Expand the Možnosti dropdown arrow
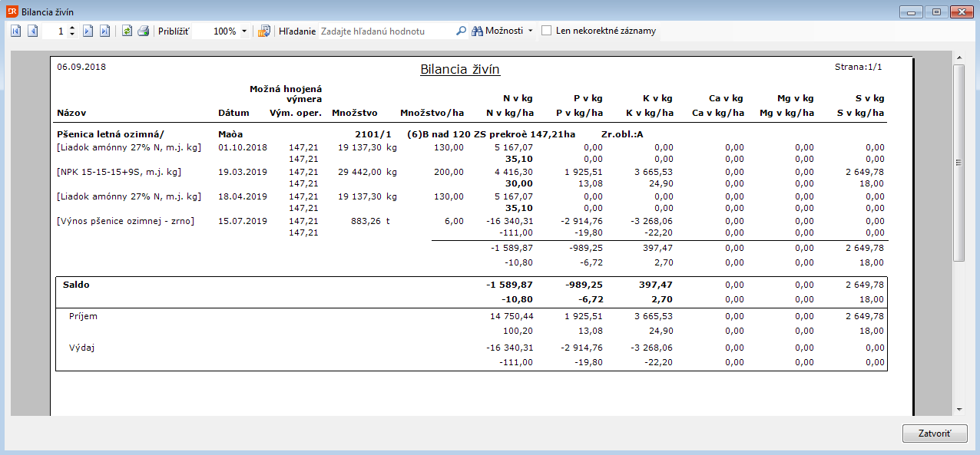 coord(530,31)
